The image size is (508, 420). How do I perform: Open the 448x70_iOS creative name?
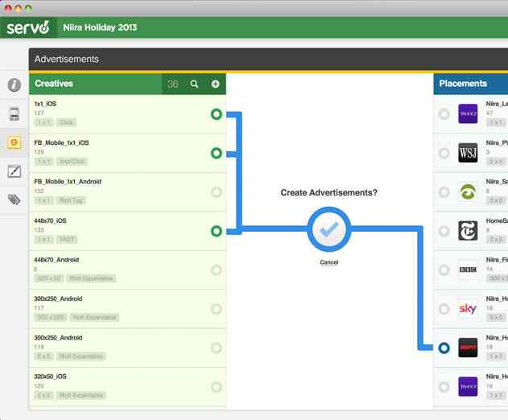point(50,220)
